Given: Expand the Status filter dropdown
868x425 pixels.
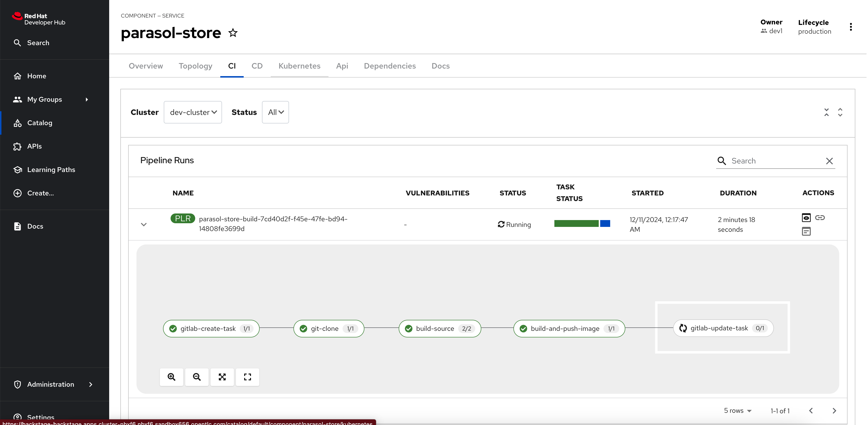Looking at the screenshot, I should [x=275, y=112].
